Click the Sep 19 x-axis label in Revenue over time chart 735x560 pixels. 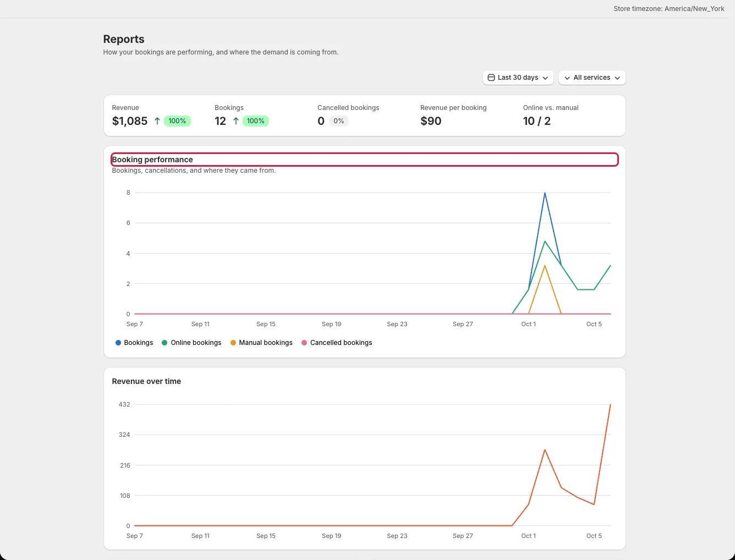pyautogui.click(x=332, y=536)
